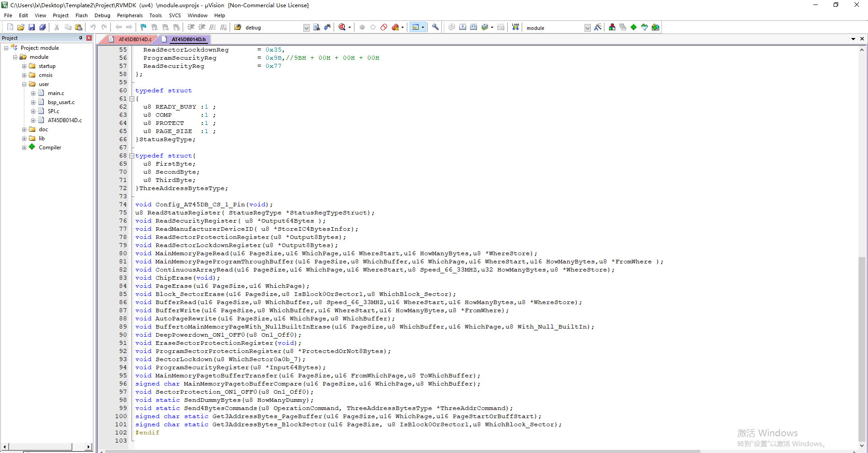
Task: Save the current file with disk icon
Action: point(32,28)
